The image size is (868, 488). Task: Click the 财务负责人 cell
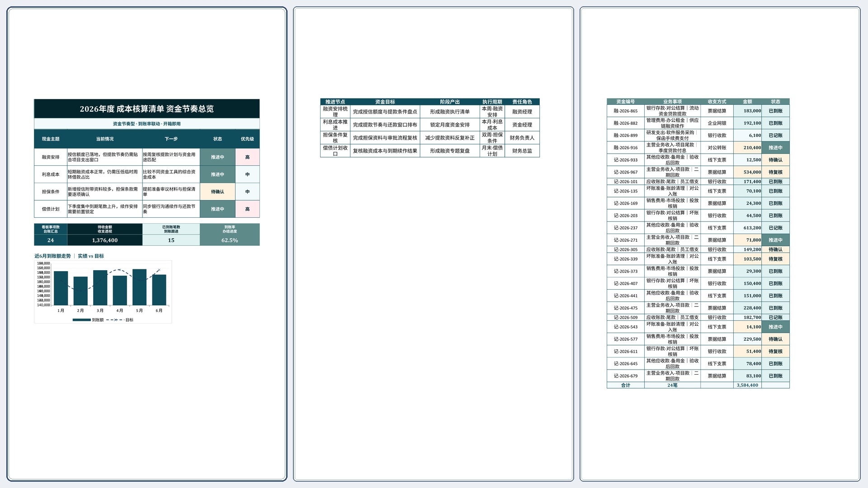coord(522,138)
